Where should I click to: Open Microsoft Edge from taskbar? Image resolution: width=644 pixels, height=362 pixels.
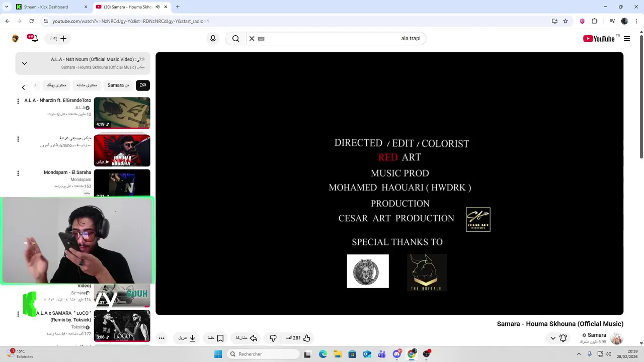click(323, 354)
